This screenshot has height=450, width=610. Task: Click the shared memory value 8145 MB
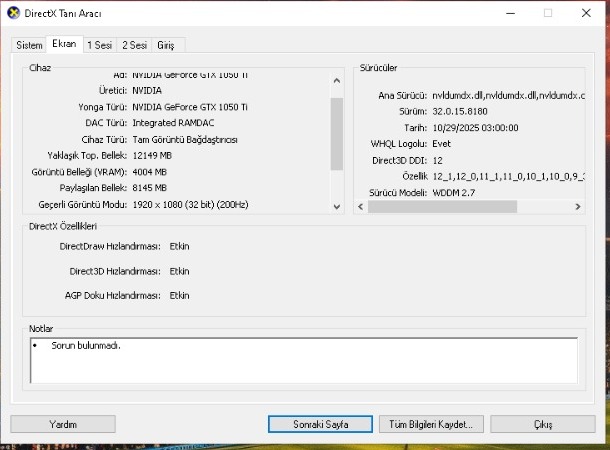(149, 188)
